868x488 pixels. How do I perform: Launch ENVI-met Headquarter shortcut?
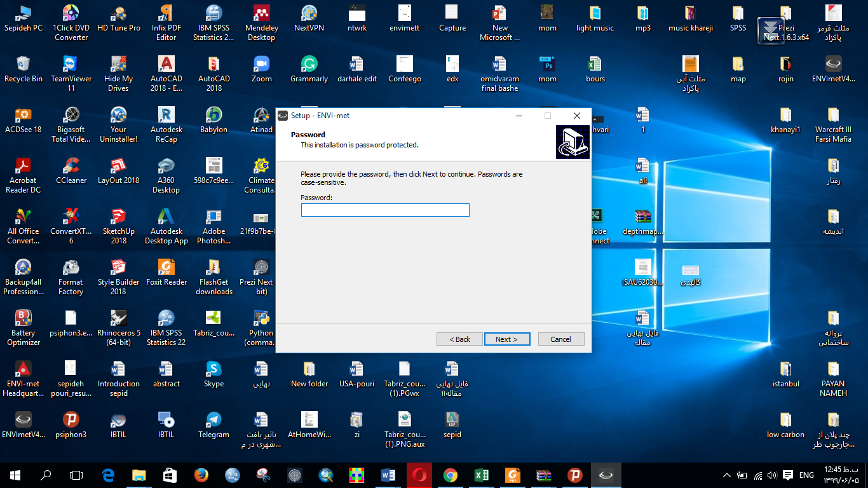[24, 378]
